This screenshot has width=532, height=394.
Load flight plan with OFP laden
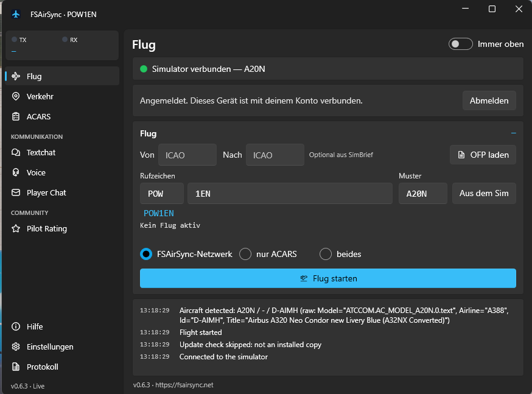(483, 155)
